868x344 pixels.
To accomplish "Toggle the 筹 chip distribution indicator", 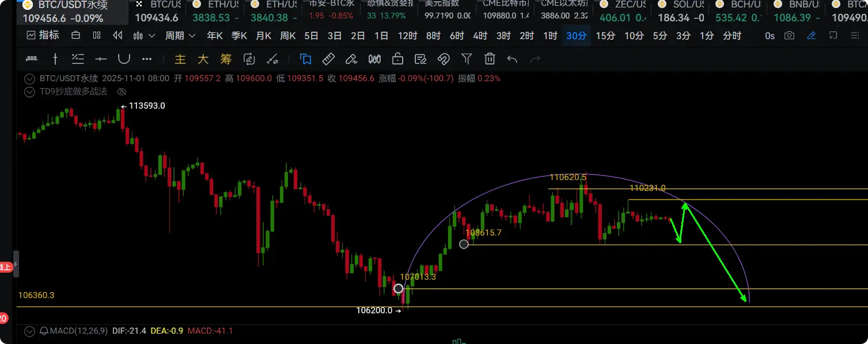I will click(226, 59).
